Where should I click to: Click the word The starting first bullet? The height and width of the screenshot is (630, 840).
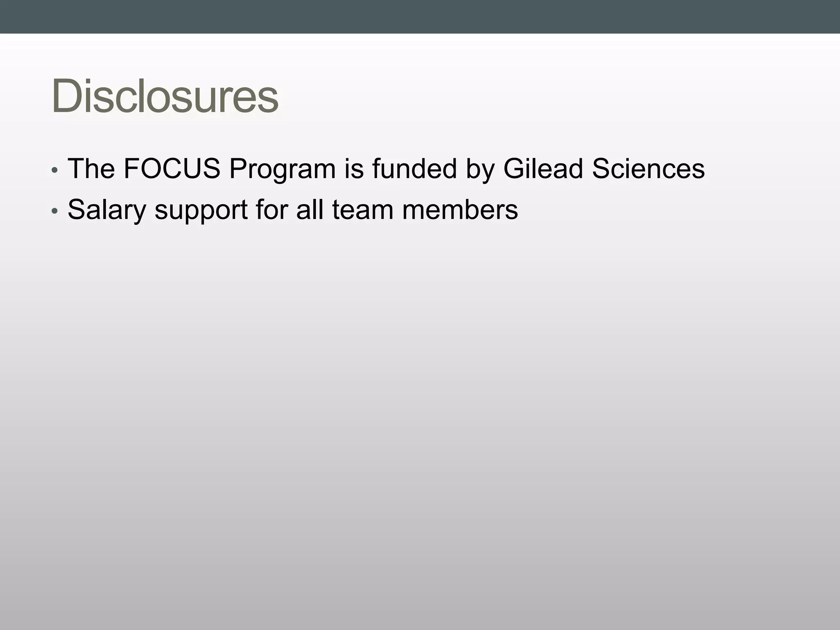coord(91,169)
